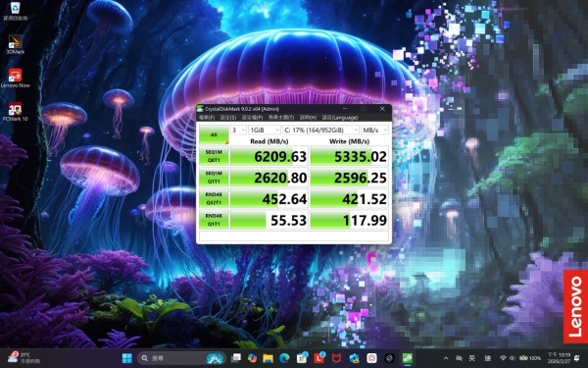Viewport: 588px width, 368px height.
Task: Run the RND4K Q32T1 test button
Action: point(214,198)
